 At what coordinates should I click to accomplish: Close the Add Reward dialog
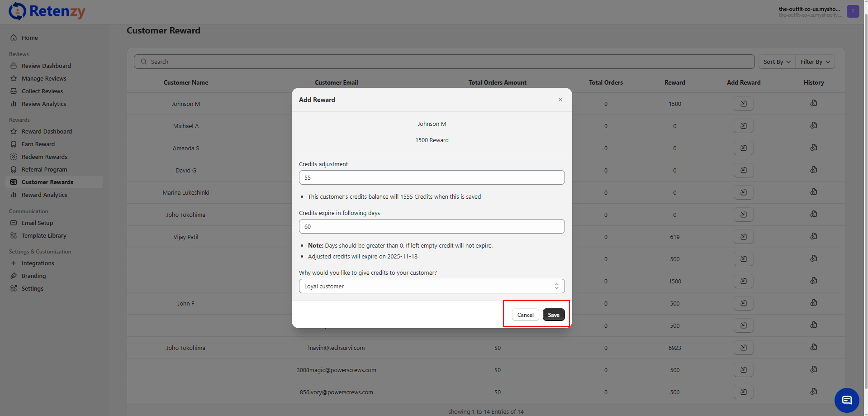coord(560,100)
